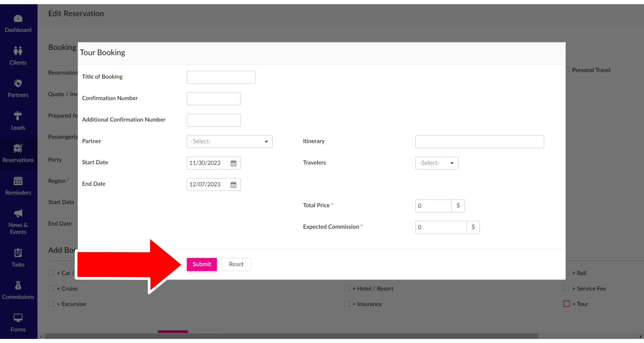
Task: Open Total Price currency dollar selector
Action: pyautogui.click(x=458, y=206)
